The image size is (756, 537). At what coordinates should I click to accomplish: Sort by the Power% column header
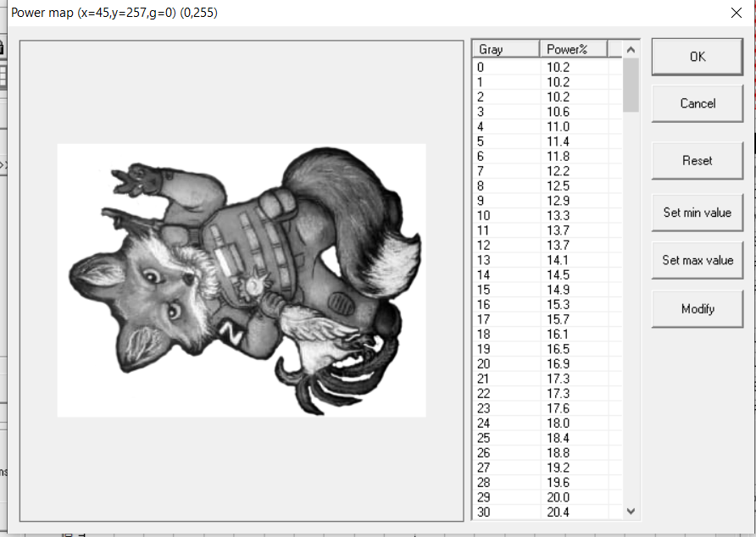574,49
